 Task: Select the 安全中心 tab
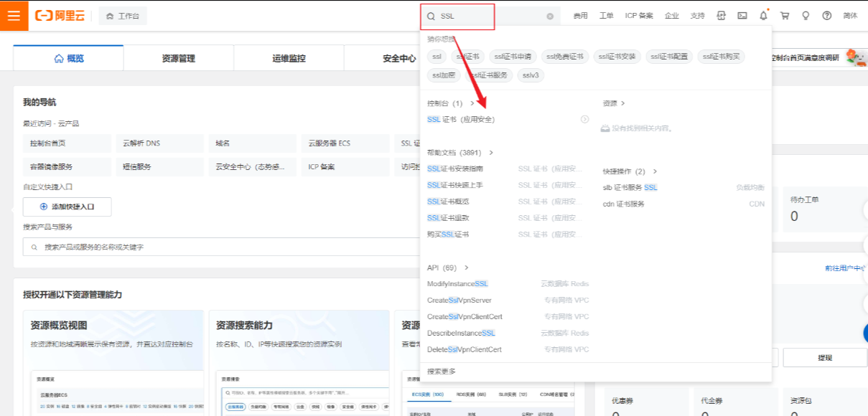coord(399,58)
